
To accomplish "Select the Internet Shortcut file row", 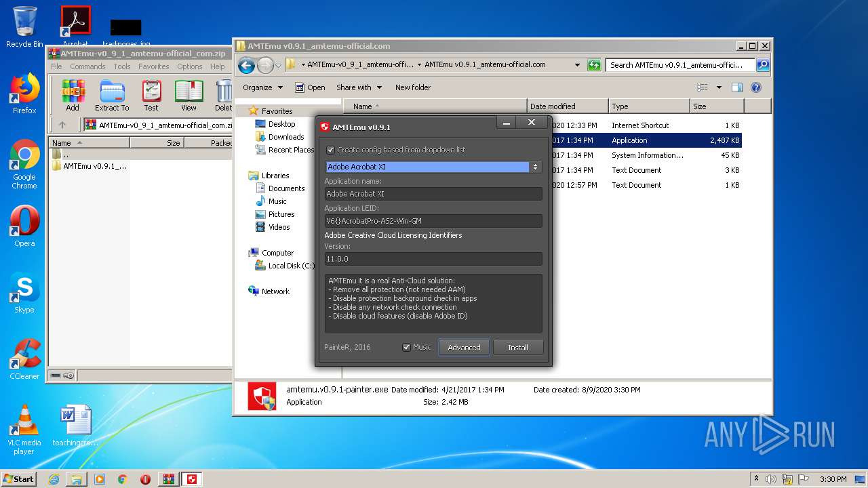I will click(647, 125).
